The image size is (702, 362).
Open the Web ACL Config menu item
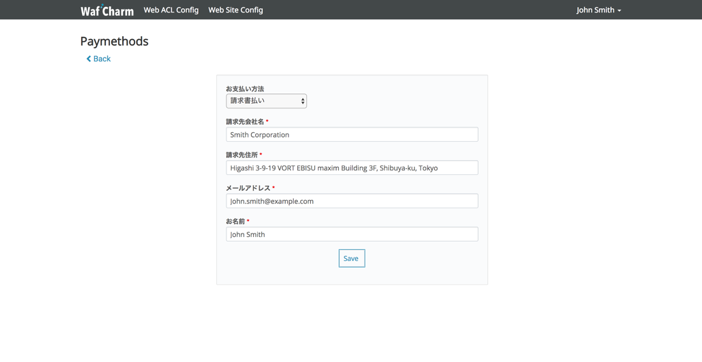click(x=171, y=10)
